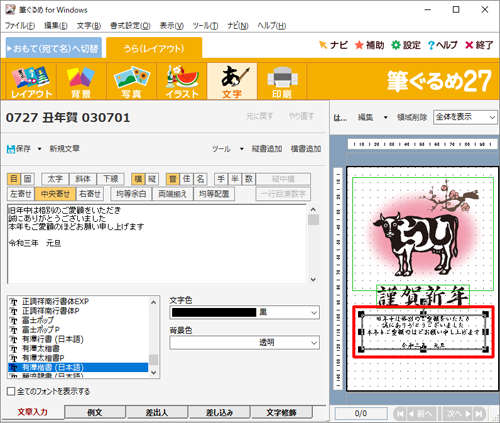Switch to 縦 vertical writing
Viewport: 500px width, 423px height.
(152, 179)
